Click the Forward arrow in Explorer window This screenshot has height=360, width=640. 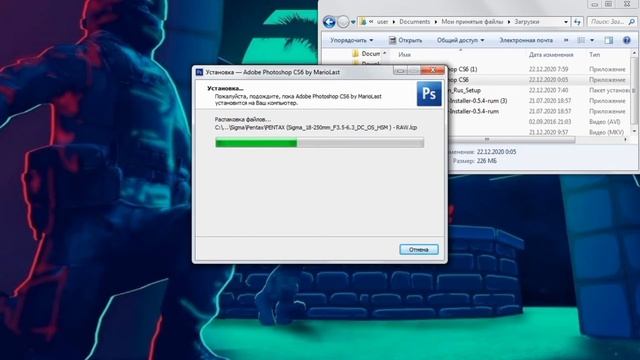click(x=343, y=22)
